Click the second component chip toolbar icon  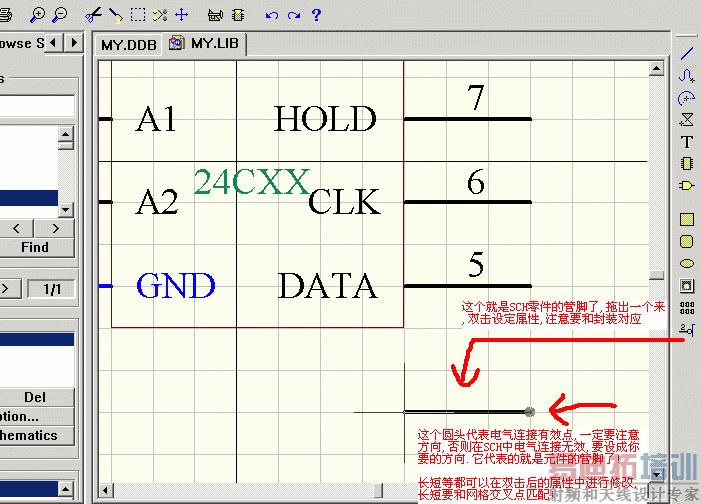click(x=238, y=15)
